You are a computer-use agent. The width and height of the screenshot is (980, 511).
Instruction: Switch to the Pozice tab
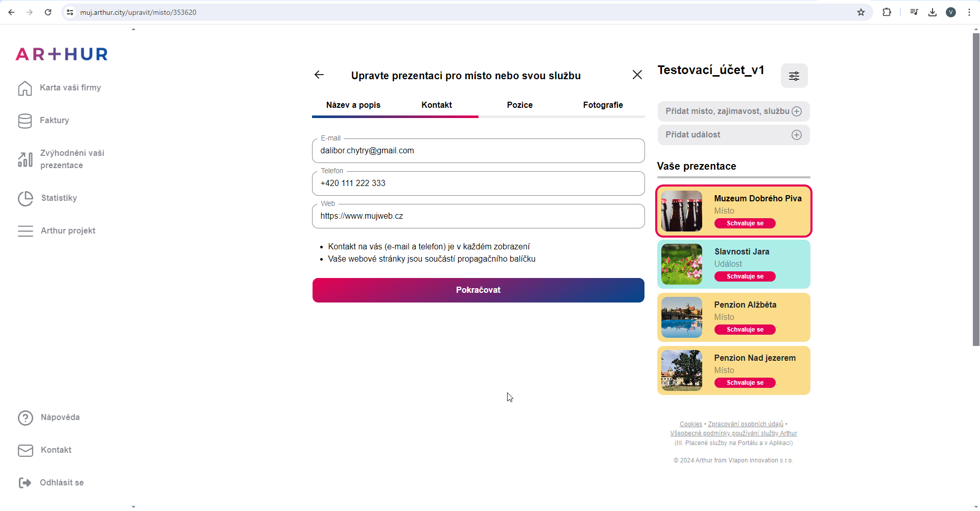click(519, 105)
